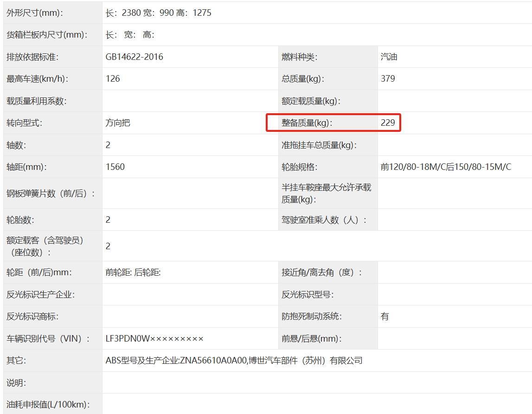Select the emission standard value GB14622-2016
Image resolution: width=532 pixels, height=414 pixels.
135,57
